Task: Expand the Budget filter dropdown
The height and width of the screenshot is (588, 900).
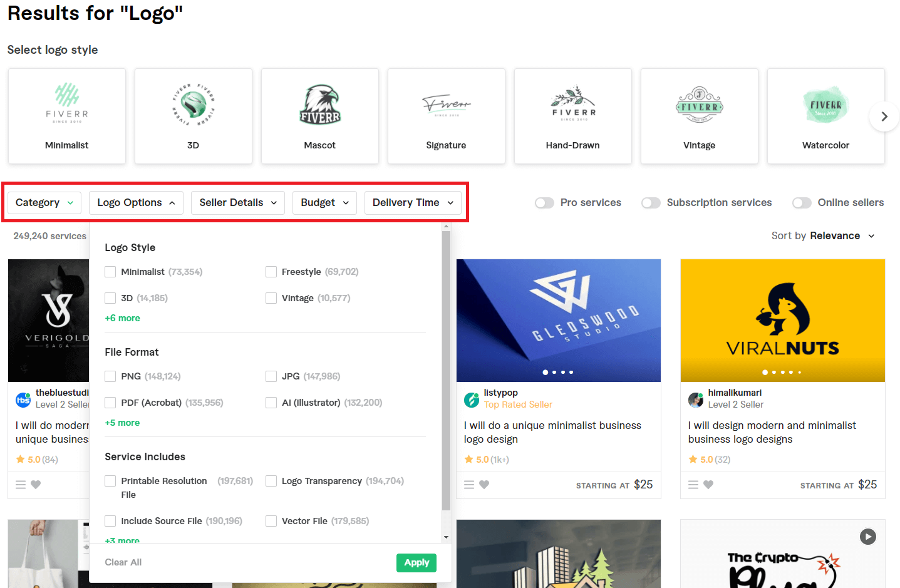Action: coord(324,203)
